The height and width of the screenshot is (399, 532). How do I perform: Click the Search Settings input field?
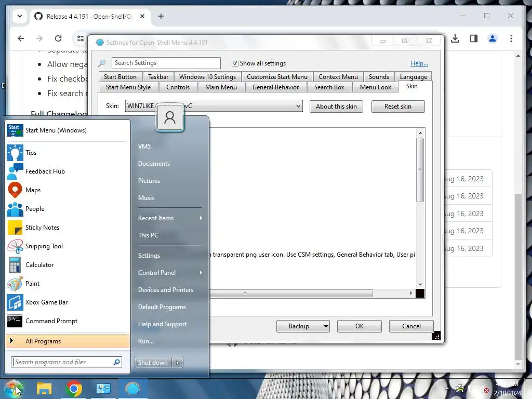(x=166, y=63)
